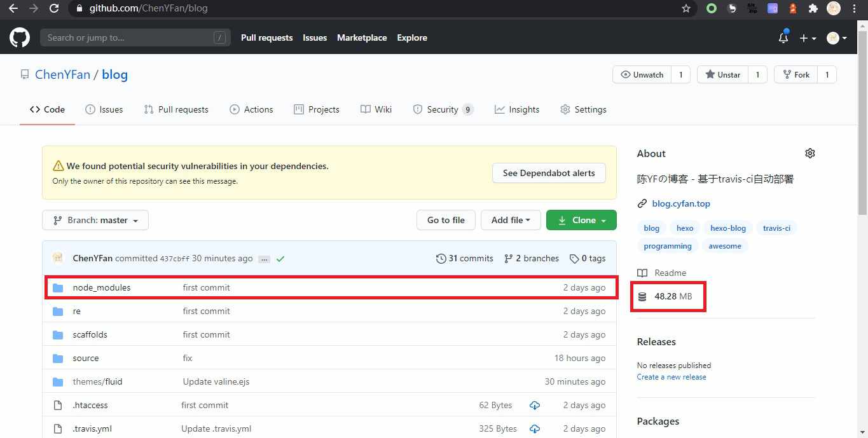Open the notifications bell
The height and width of the screenshot is (438, 868).
coord(783,38)
